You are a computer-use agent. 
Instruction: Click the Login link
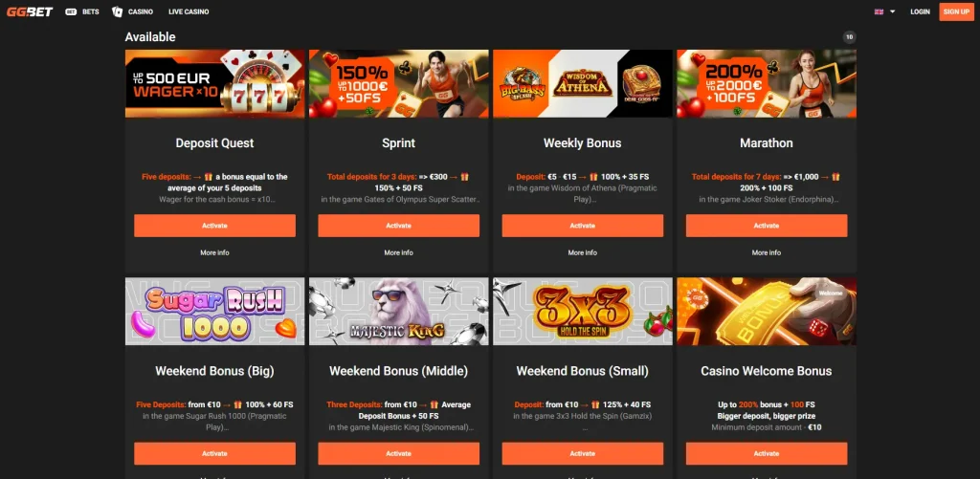coord(920,11)
